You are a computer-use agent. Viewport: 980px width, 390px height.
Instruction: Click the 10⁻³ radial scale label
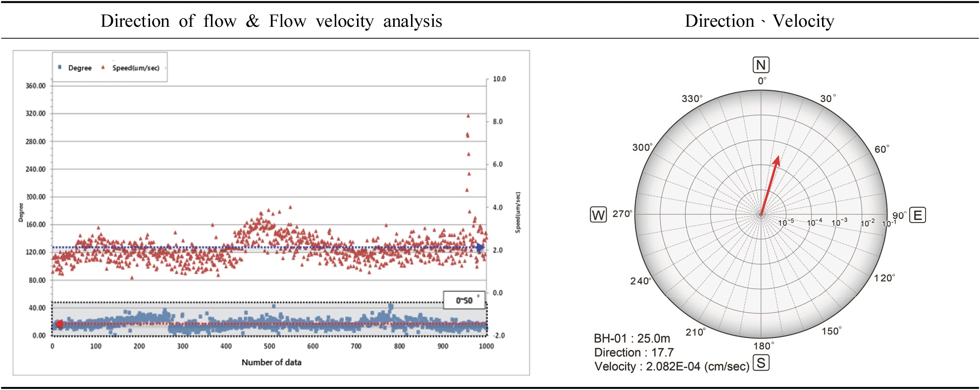tap(839, 222)
